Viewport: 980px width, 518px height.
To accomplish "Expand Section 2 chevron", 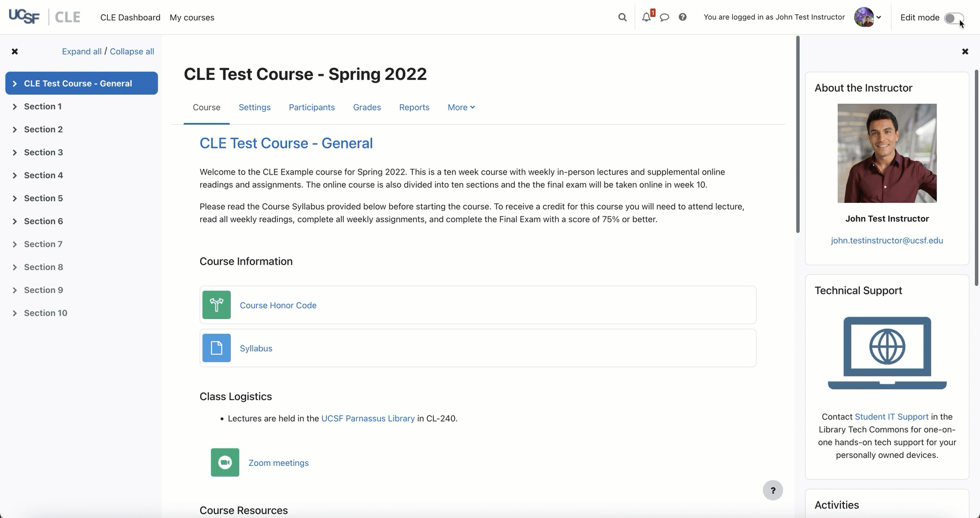I will [15, 130].
